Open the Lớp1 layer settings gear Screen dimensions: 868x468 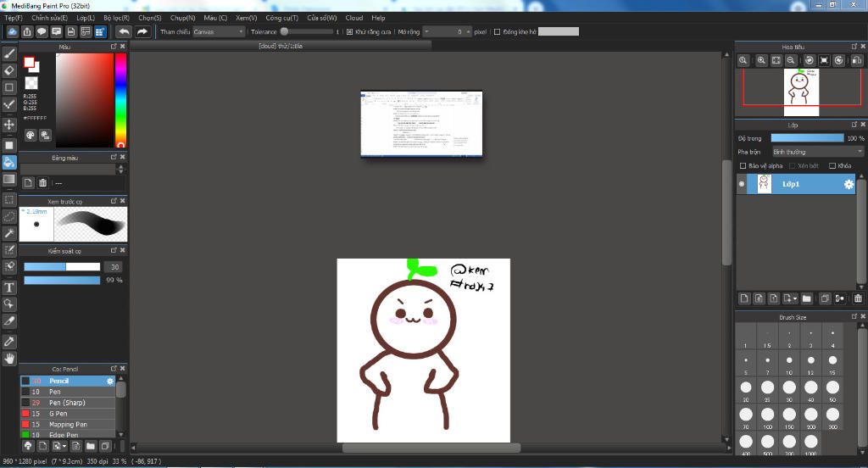point(849,185)
